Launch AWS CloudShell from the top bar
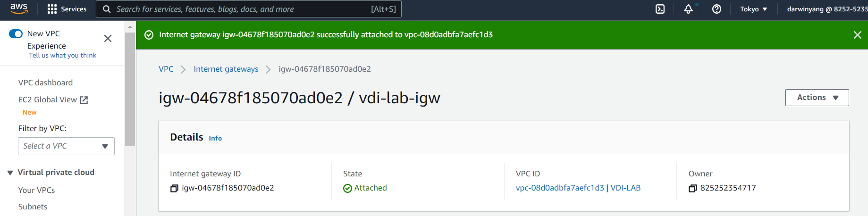 [660, 9]
